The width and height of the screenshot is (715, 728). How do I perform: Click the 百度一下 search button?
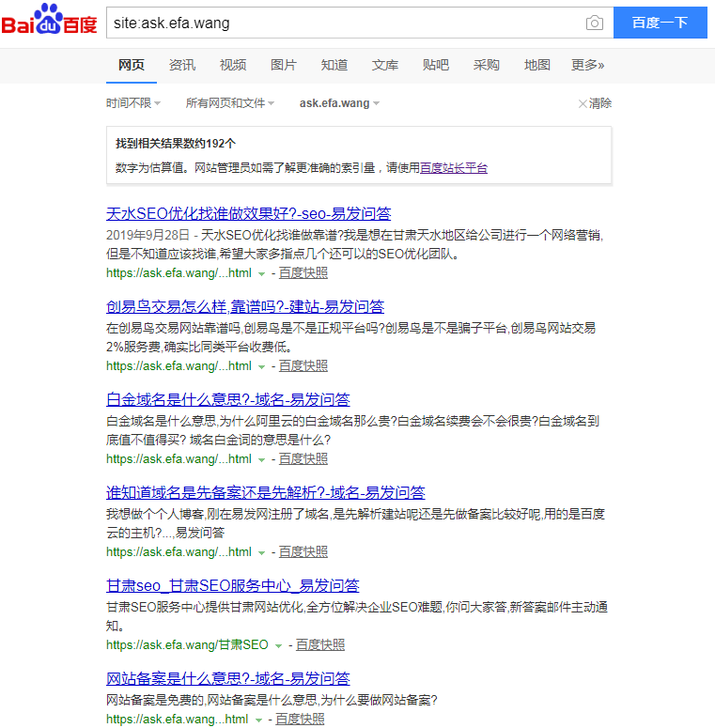tap(661, 23)
